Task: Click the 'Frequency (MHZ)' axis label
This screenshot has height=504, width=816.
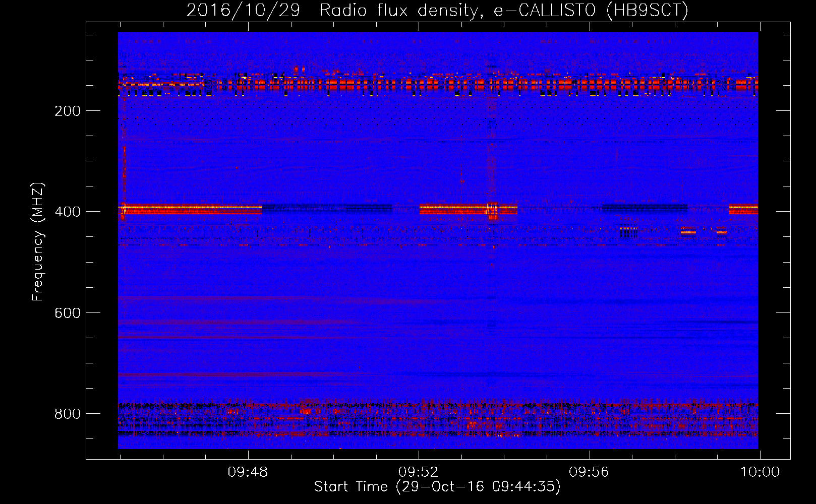Action: tap(38, 241)
